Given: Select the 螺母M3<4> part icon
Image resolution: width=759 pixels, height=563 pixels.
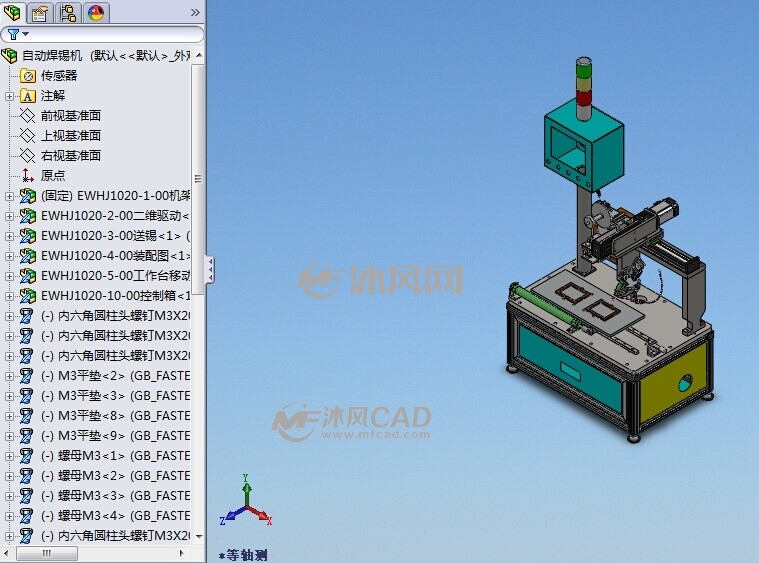Looking at the screenshot, I should click(x=27, y=516).
